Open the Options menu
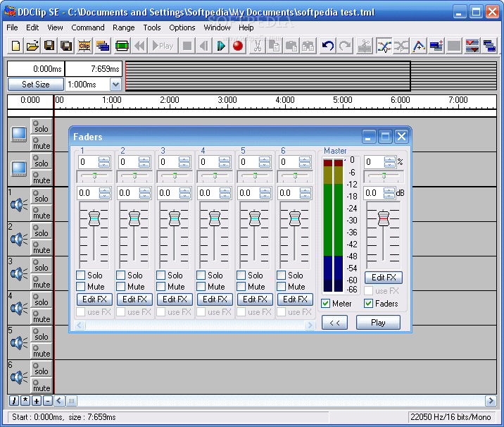The width and height of the screenshot is (504, 427). tap(182, 27)
